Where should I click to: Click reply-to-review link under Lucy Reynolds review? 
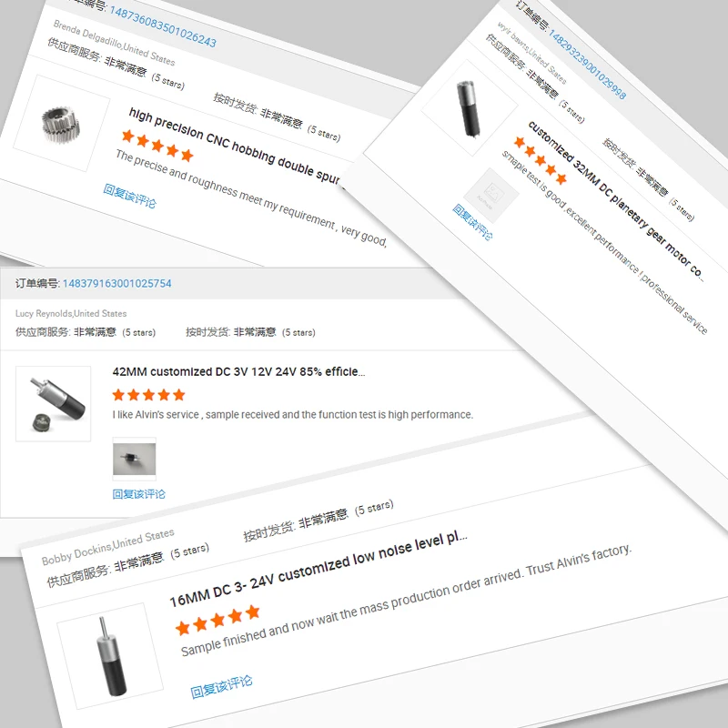tap(139, 494)
